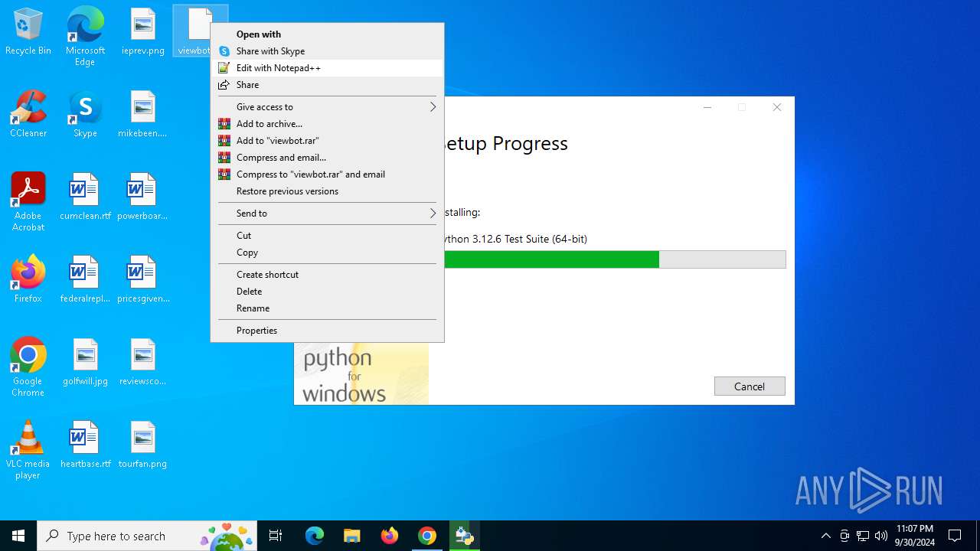The image size is (980, 551).
Task: Open the clock and date flyout
Action: tap(915, 536)
